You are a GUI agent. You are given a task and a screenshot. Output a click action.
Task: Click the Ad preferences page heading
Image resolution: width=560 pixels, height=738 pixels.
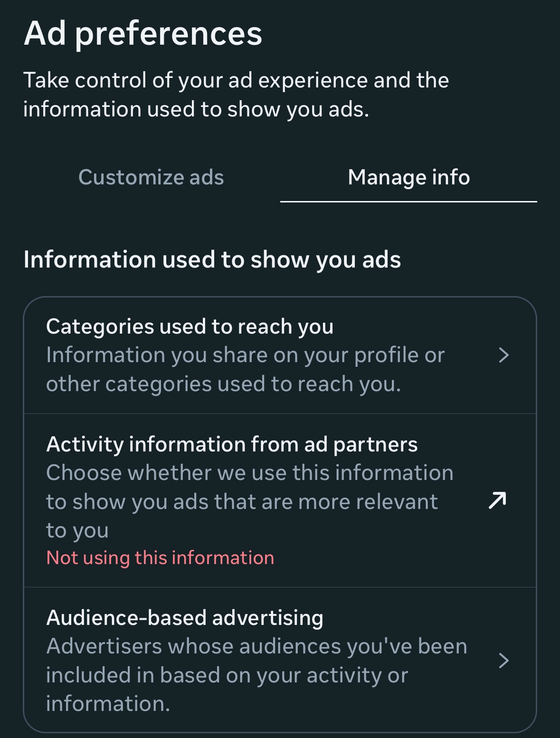[143, 33]
